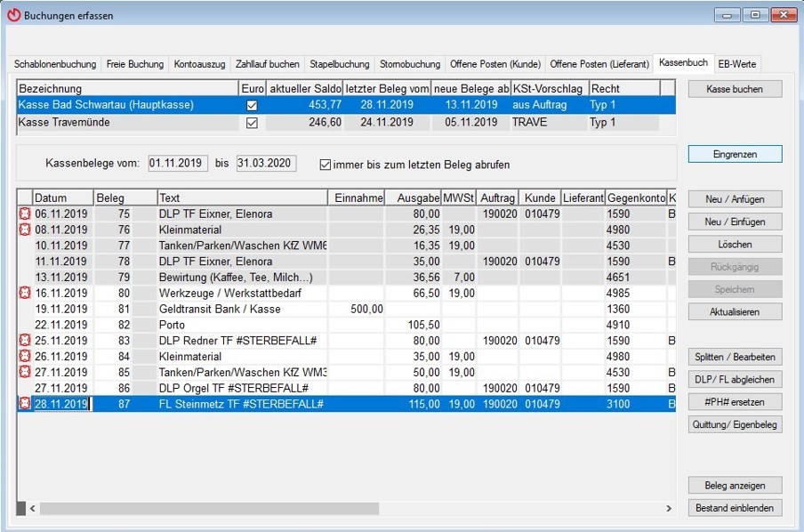Select the 'Geldtransit Bank / Kasse' entry
Viewport: 804px width, 532px height.
pyautogui.click(x=242, y=309)
